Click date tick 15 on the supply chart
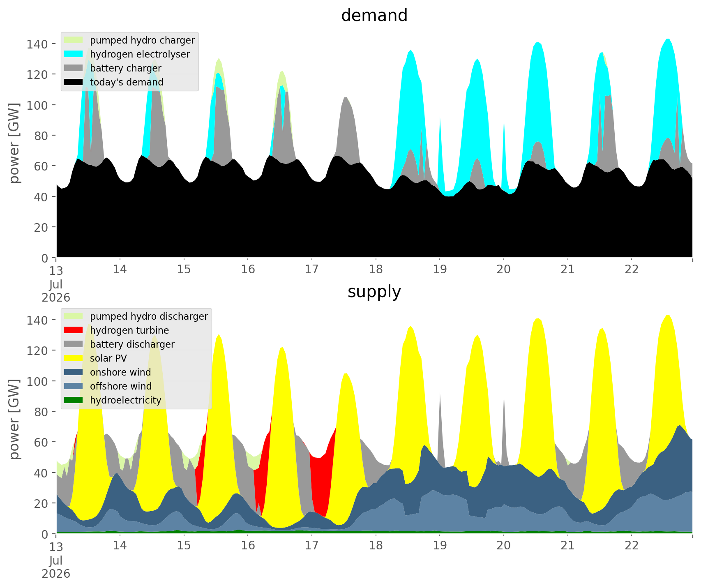This screenshot has width=701, height=588. coord(184,546)
